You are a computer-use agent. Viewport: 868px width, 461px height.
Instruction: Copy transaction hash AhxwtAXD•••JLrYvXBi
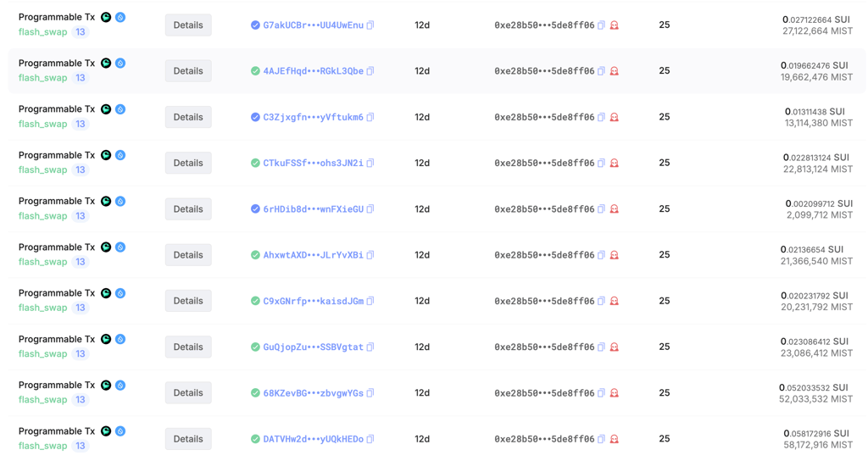click(x=370, y=254)
